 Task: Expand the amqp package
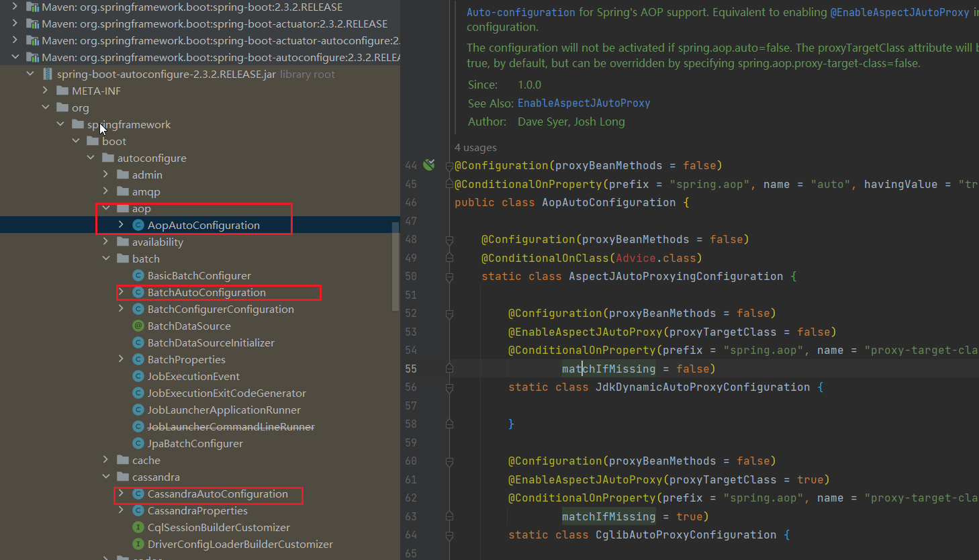[x=105, y=191]
